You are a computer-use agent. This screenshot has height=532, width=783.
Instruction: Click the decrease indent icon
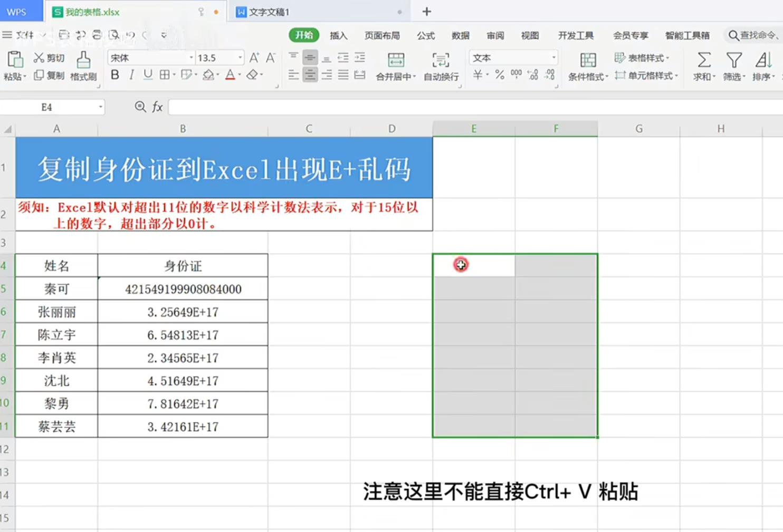(x=343, y=57)
